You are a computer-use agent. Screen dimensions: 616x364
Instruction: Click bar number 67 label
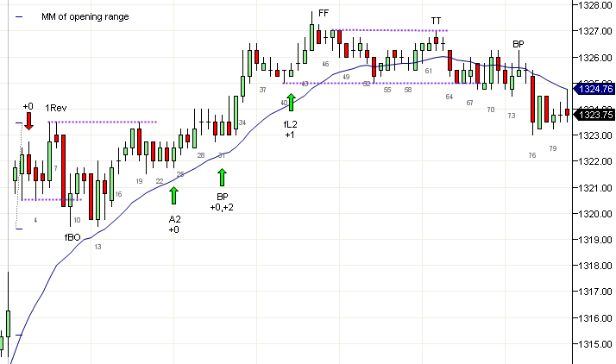470,103
